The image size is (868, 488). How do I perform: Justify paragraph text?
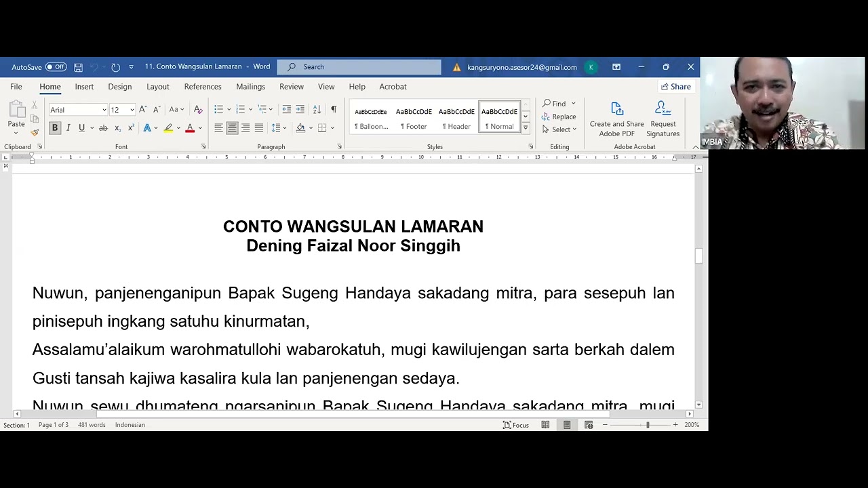pyautogui.click(x=259, y=128)
